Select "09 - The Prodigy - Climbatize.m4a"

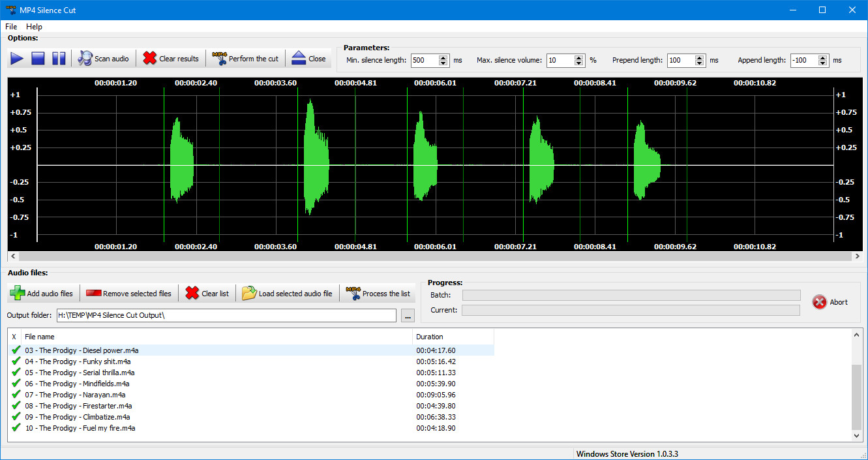point(78,417)
